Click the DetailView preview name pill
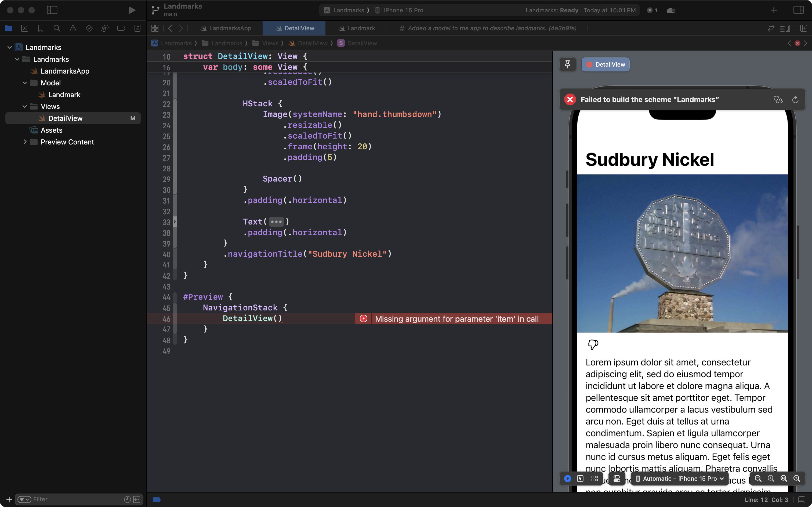Screen dimensions: 812x507 [606, 64]
